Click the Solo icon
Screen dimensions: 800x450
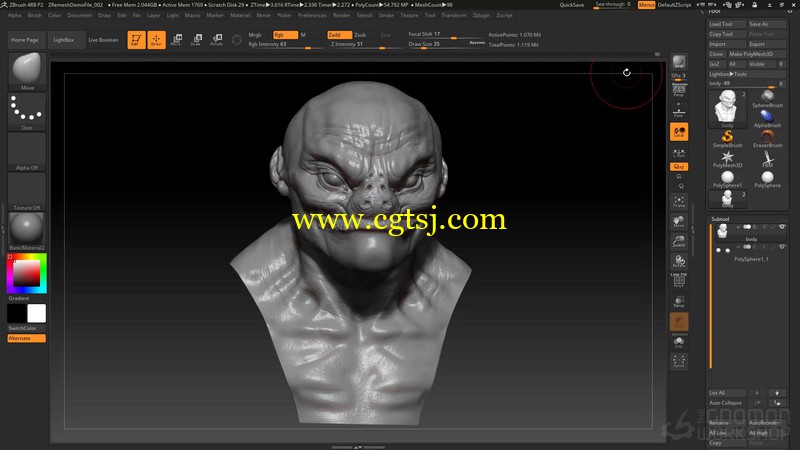[x=679, y=342]
